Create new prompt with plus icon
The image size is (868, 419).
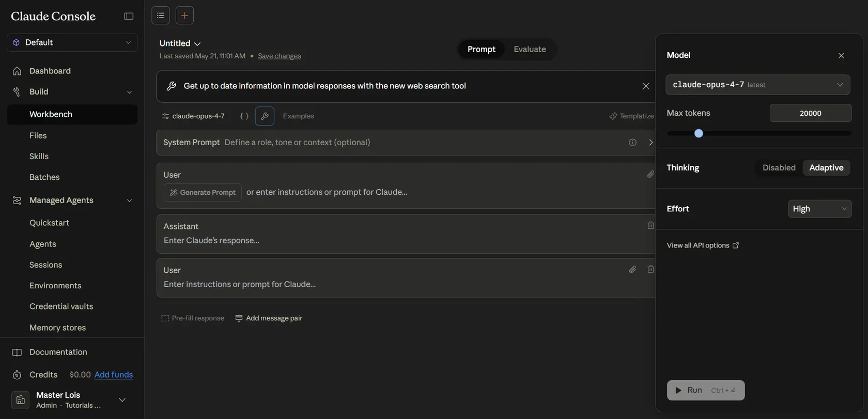click(x=184, y=15)
